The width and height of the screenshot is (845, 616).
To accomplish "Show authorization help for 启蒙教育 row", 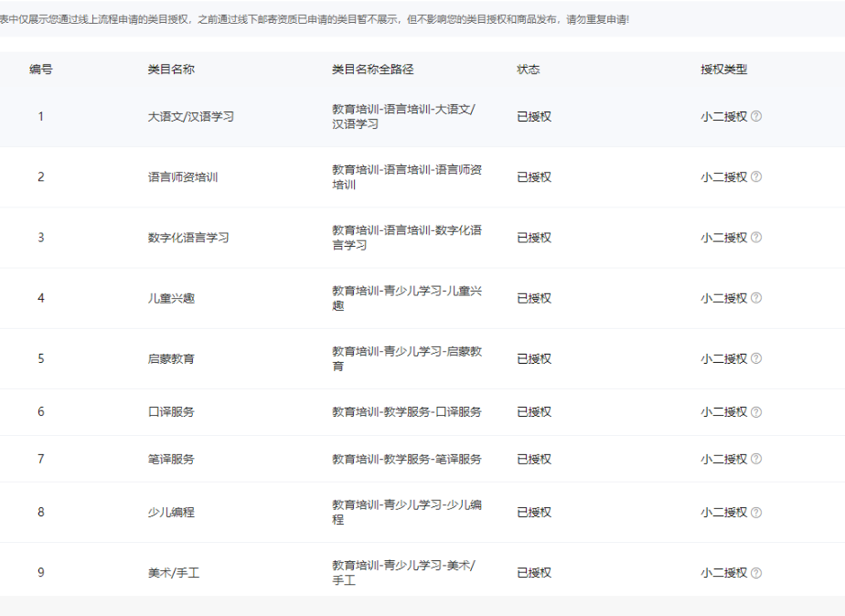I will coord(756,358).
